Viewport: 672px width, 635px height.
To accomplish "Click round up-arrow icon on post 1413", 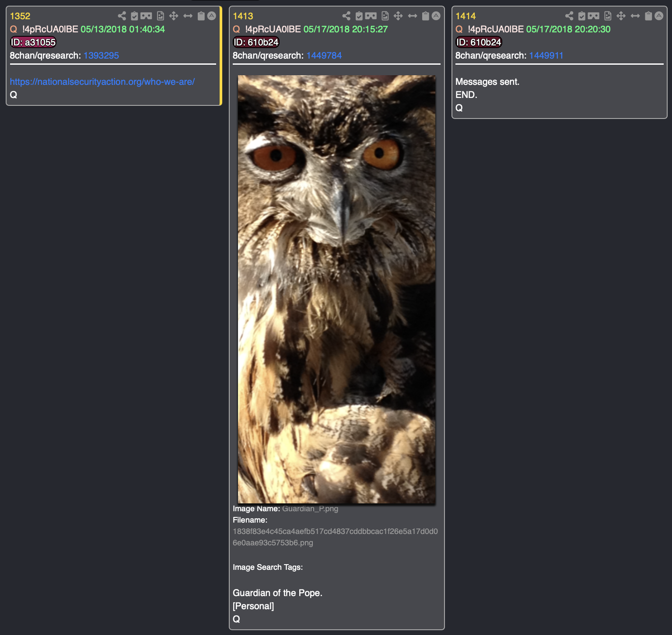I will 436,16.
